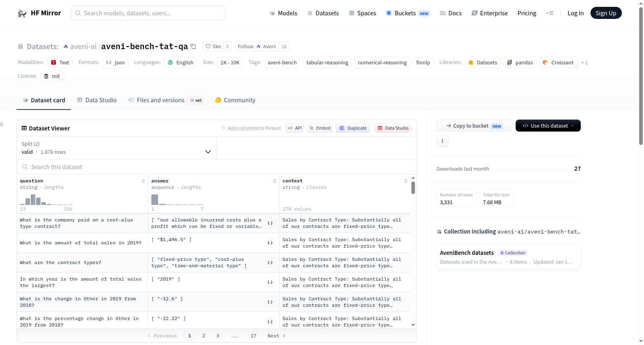Sort by the question column

pos(143,181)
